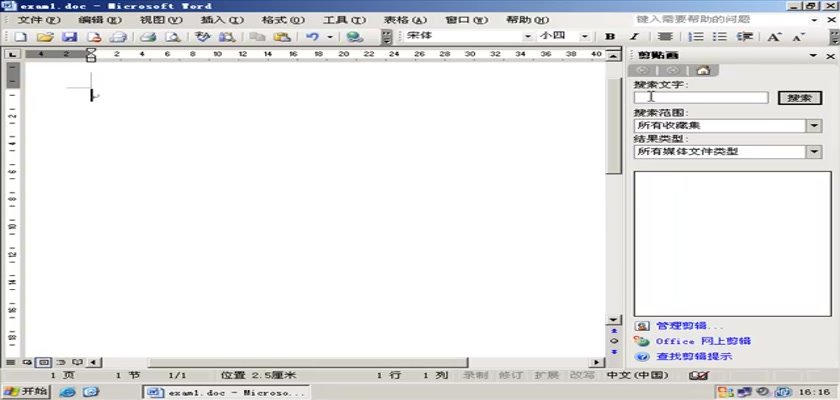Apply italic with the I button

click(634, 36)
